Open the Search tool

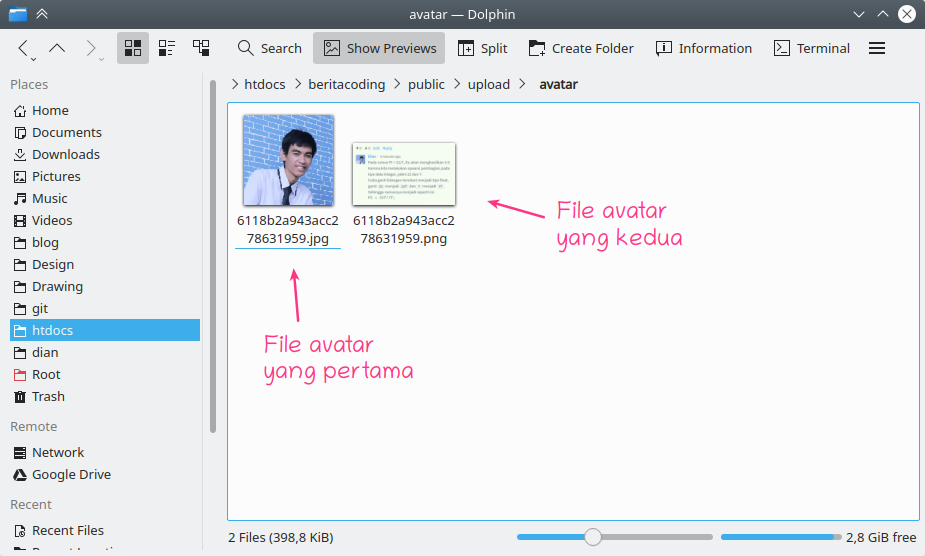click(x=270, y=48)
